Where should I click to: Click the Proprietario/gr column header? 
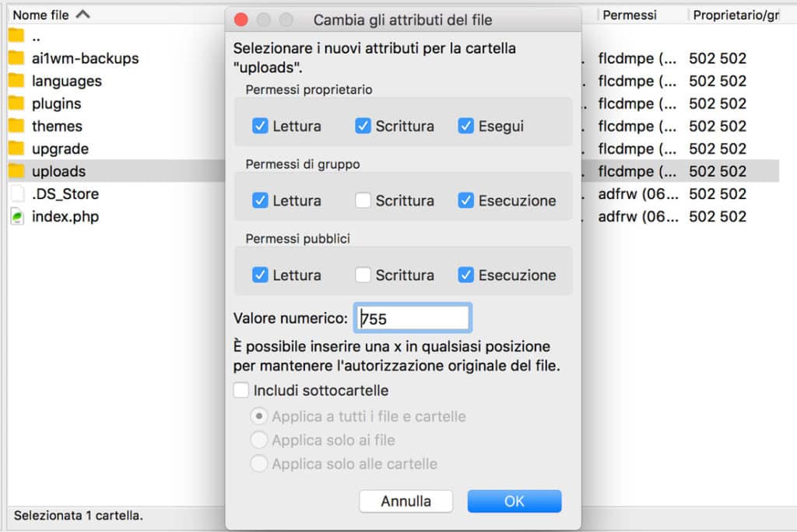[x=736, y=15]
